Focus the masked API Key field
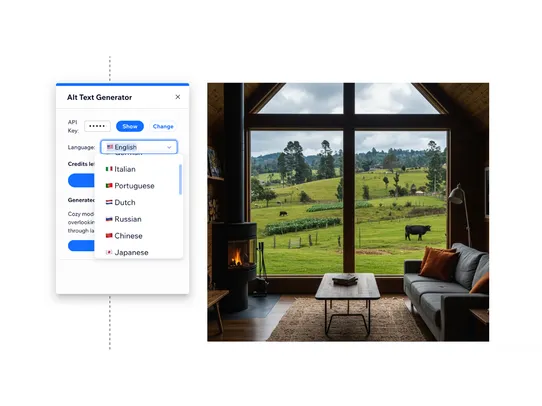Viewport: 542px width, 406px height. coord(97,126)
